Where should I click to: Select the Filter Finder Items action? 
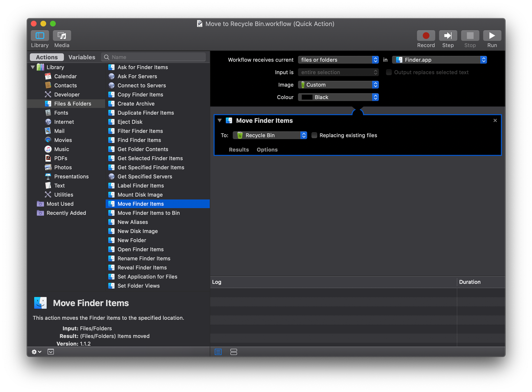(158, 131)
